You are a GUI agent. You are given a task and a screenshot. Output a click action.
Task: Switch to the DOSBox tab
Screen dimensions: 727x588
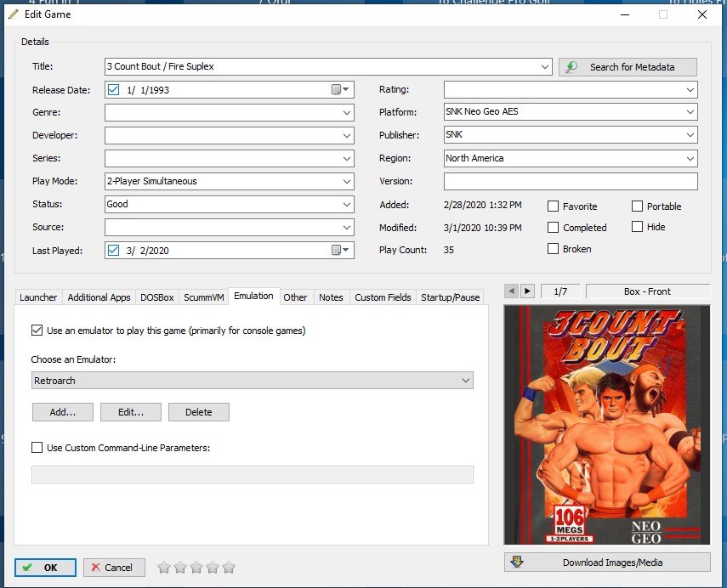pyautogui.click(x=156, y=297)
